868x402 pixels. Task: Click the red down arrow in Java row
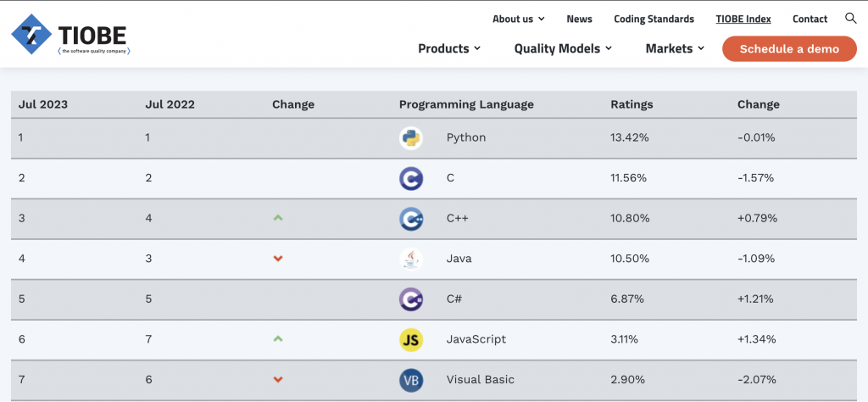[278, 259]
